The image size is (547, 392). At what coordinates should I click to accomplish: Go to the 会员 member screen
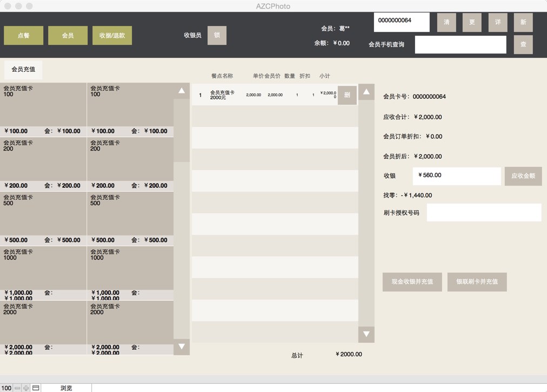pos(68,36)
